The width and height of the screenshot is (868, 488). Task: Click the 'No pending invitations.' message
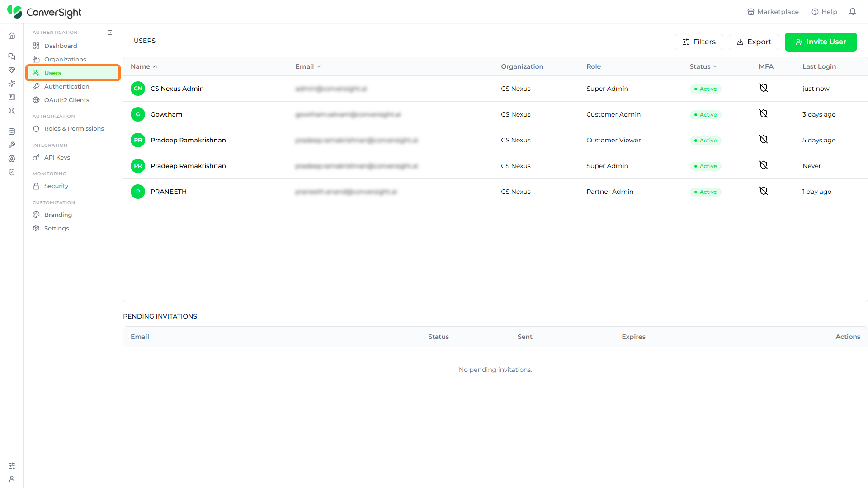point(495,370)
